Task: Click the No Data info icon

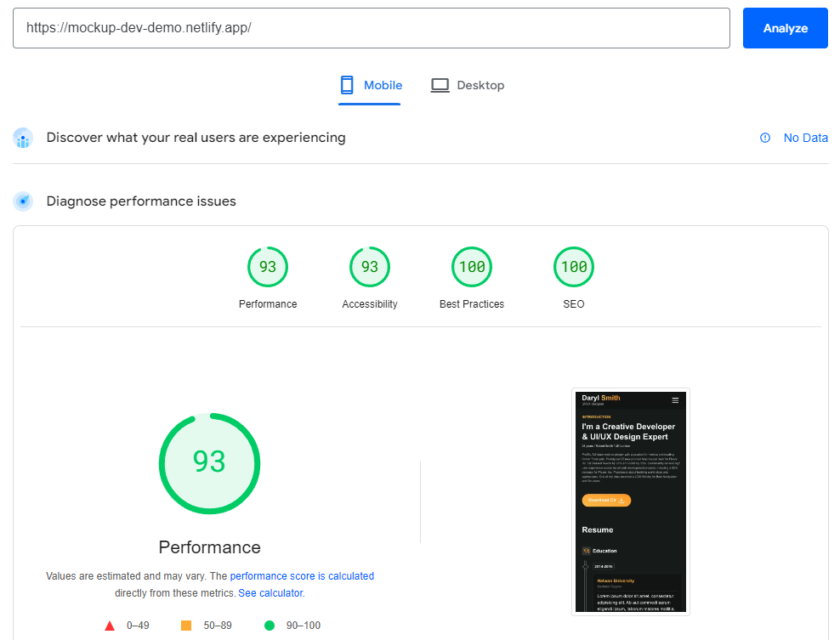Action: pos(765,138)
